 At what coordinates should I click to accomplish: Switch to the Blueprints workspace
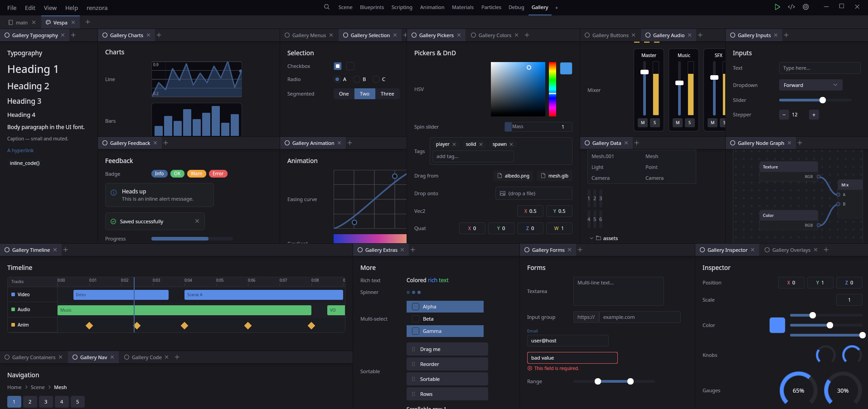tap(372, 7)
